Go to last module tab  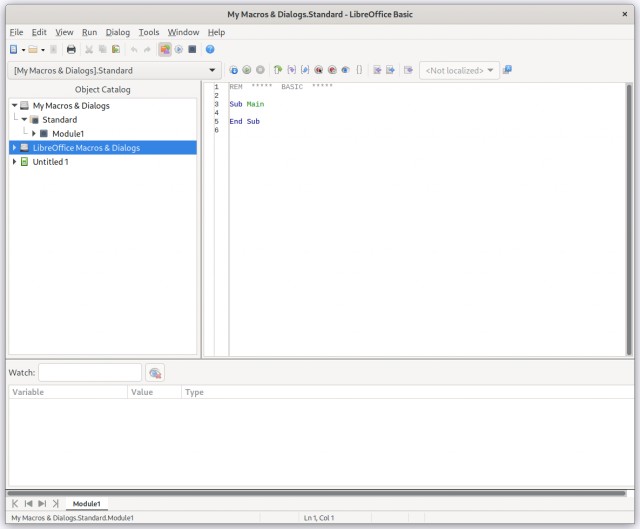[x=56, y=504]
